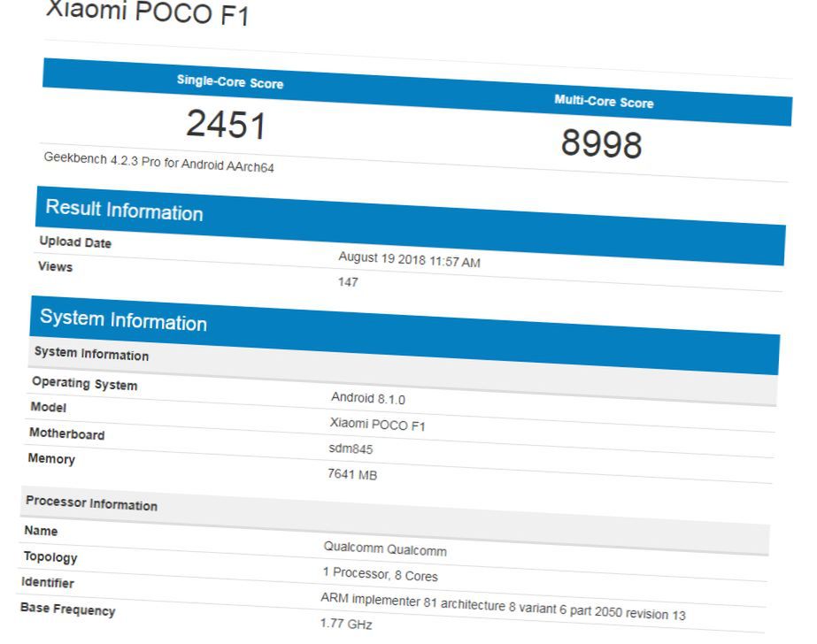This screenshot has height=644, width=817.
Task: Click the Xiaomi POCO F1 page title
Action: pyautogui.click(x=148, y=12)
